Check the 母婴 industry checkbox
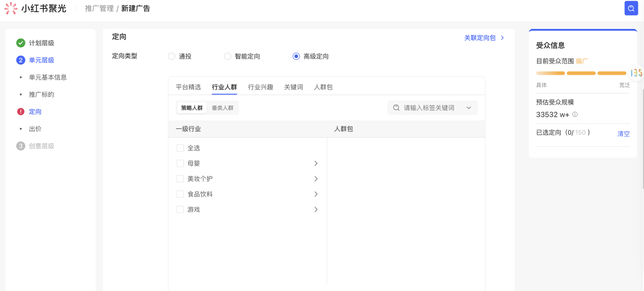The height and width of the screenshot is (291, 644). pos(180,164)
